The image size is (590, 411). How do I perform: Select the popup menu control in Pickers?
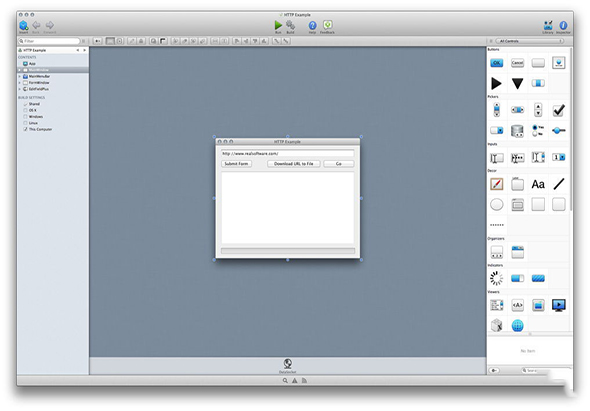pos(497,131)
